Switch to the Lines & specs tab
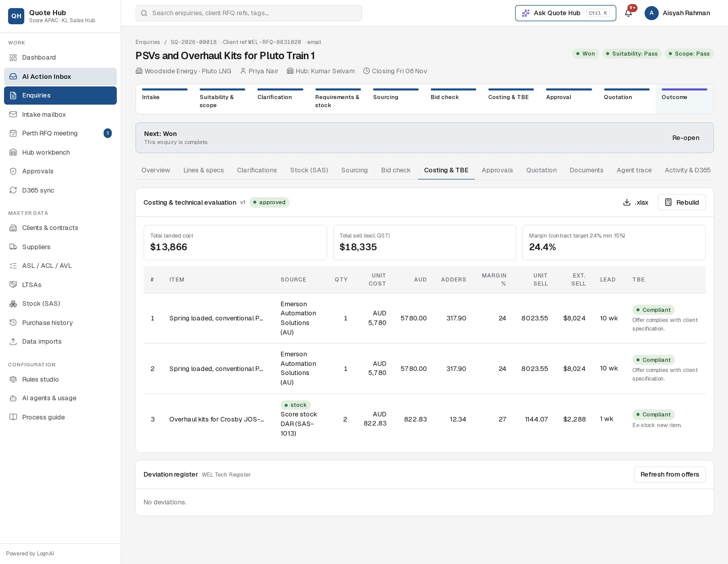This screenshot has height=564, width=728. pyautogui.click(x=204, y=170)
